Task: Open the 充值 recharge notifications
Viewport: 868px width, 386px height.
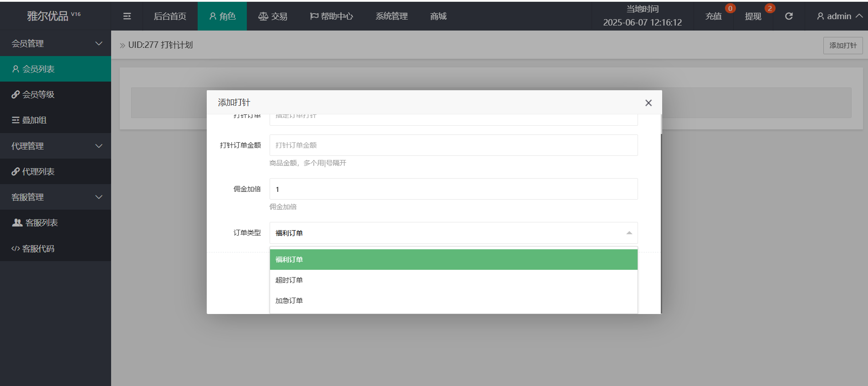Action: (713, 16)
